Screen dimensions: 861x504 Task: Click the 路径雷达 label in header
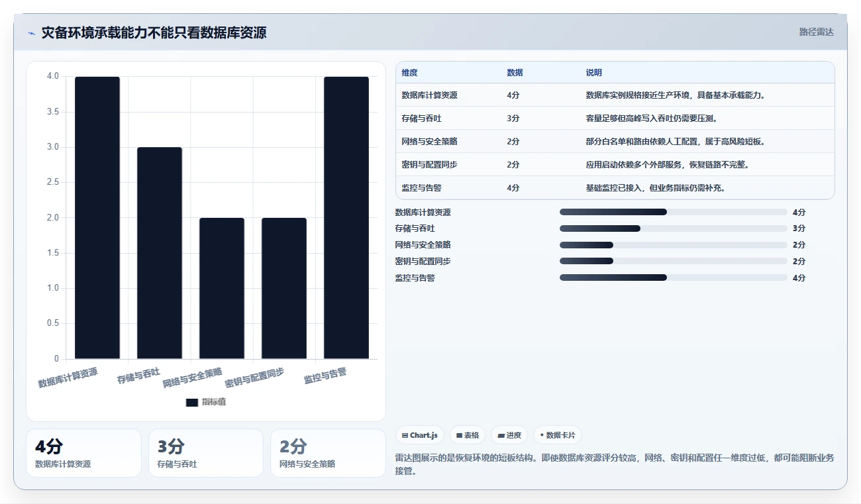pyautogui.click(x=816, y=32)
